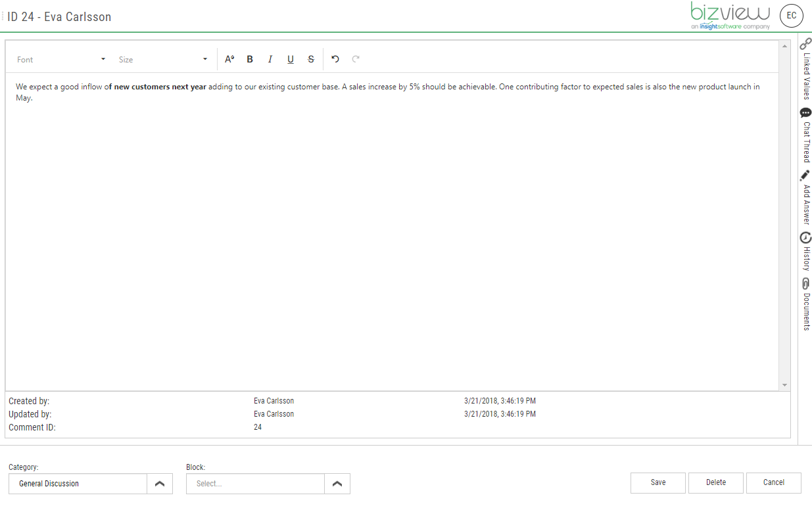Undo the last edit
The image size is (812, 510).
[335, 59]
